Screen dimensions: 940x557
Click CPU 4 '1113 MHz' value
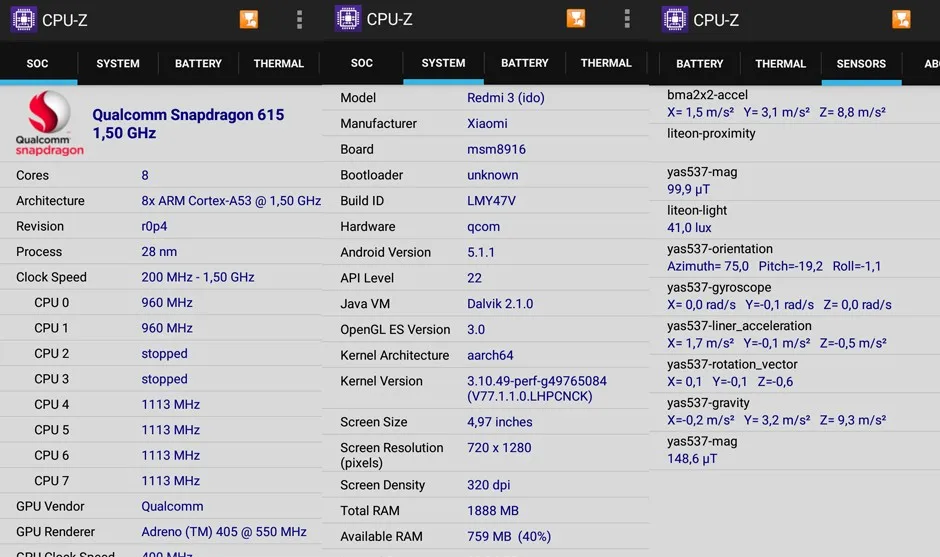(170, 405)
